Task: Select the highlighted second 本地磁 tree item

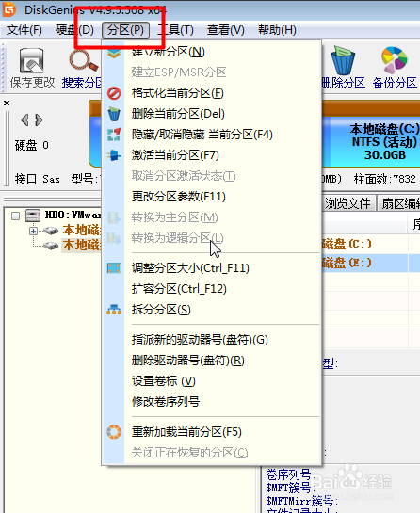Action: pyautogui.click(x=81, y=245)
